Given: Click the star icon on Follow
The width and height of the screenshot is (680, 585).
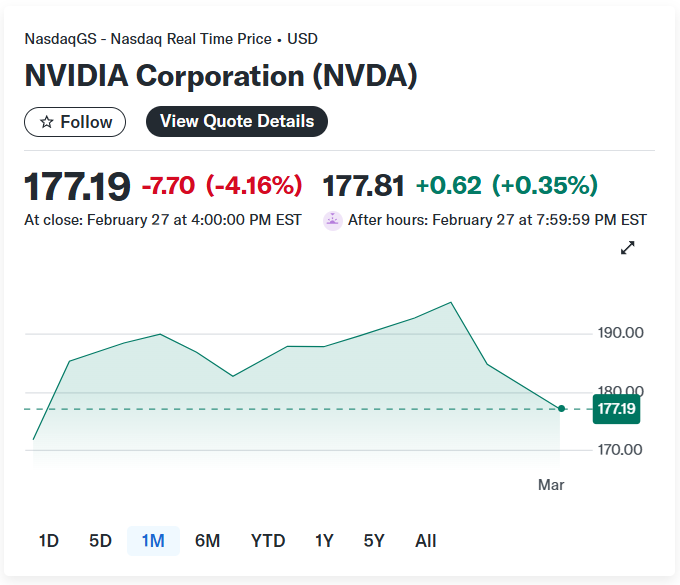Looking at the screenshot, I should (46, 122).
